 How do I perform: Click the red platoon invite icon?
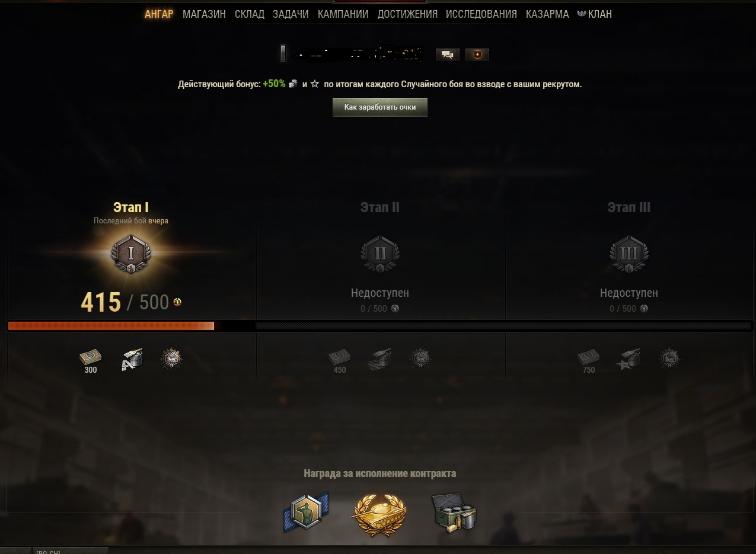click(x=477, y=55)
